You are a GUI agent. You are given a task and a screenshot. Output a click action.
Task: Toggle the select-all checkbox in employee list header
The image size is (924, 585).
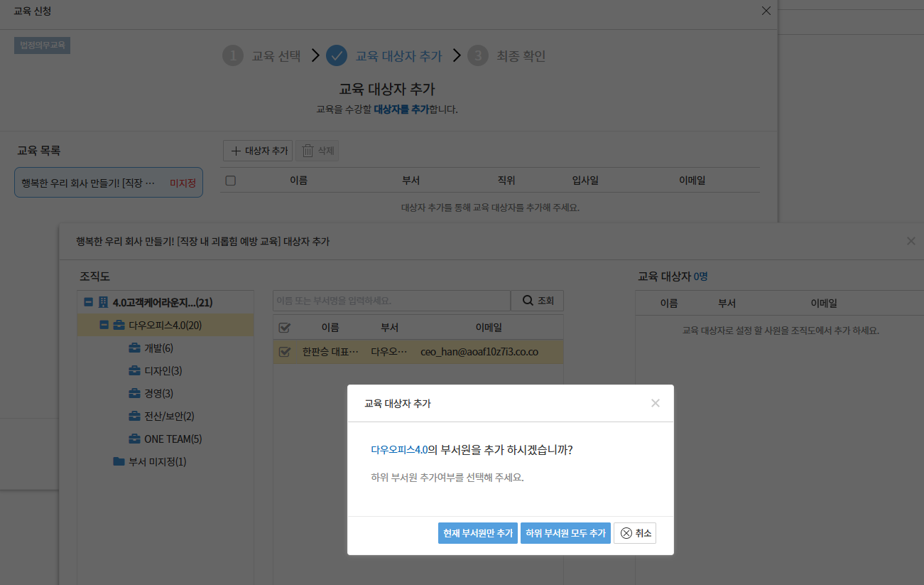tap(284, 328)
